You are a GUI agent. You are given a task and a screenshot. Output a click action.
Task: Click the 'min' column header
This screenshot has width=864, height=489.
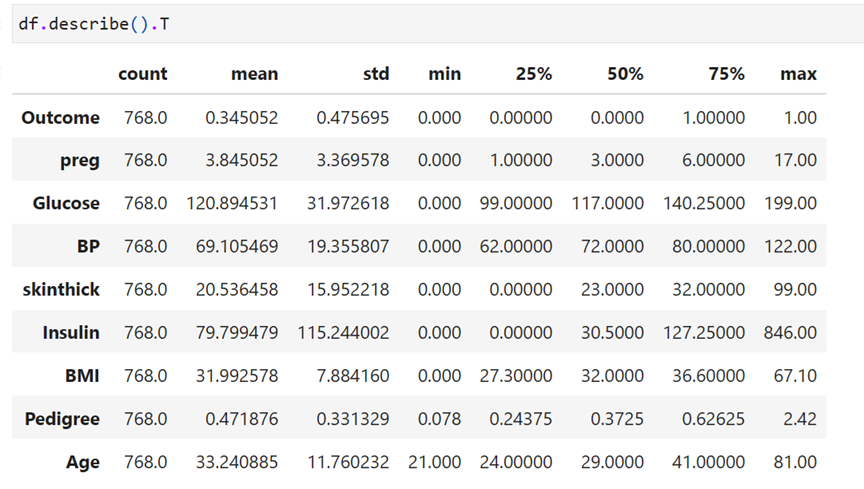pyautogui.click(x=445, y=74)
